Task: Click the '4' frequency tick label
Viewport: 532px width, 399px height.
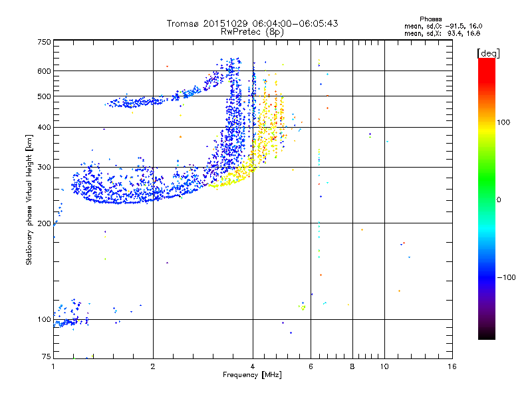Action: click(253, 366)
